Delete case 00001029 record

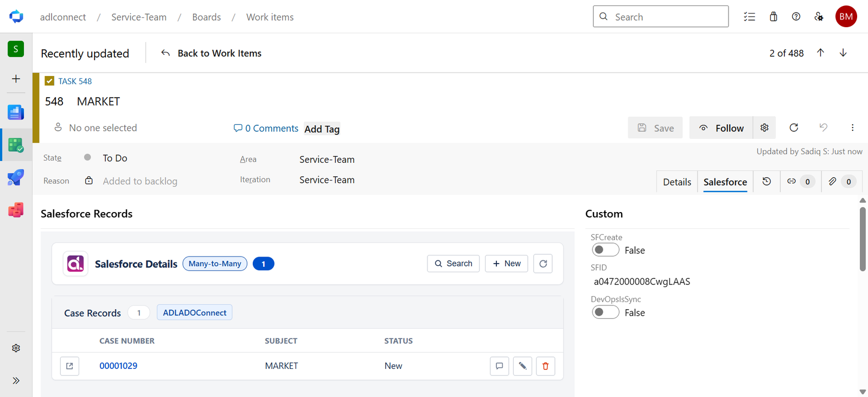click(546, 366)
